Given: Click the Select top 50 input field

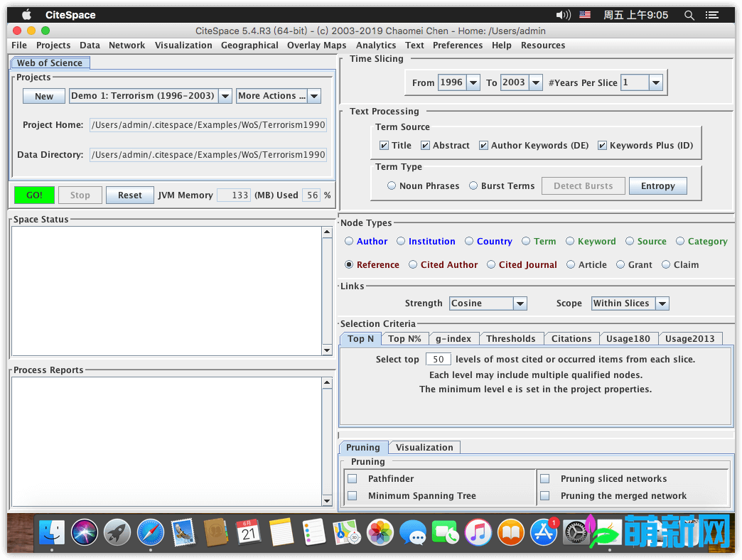Looking at the screenshot, I should (x=439, y=359).
